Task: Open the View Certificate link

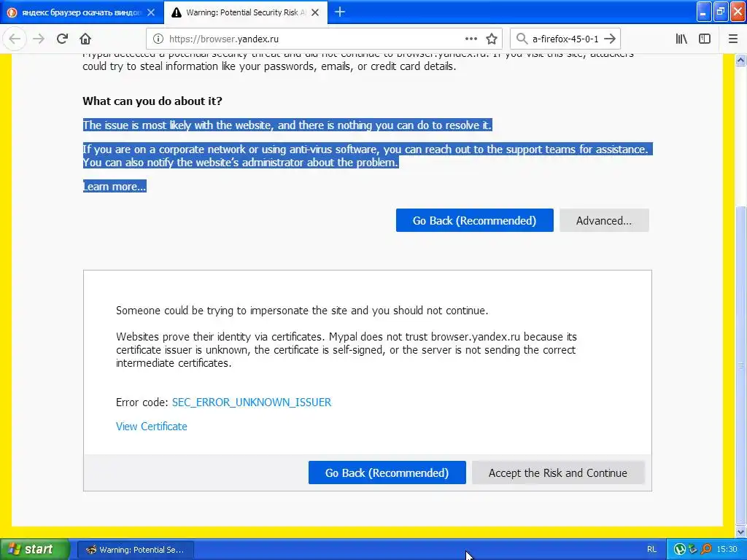Action: coord(152,427)
